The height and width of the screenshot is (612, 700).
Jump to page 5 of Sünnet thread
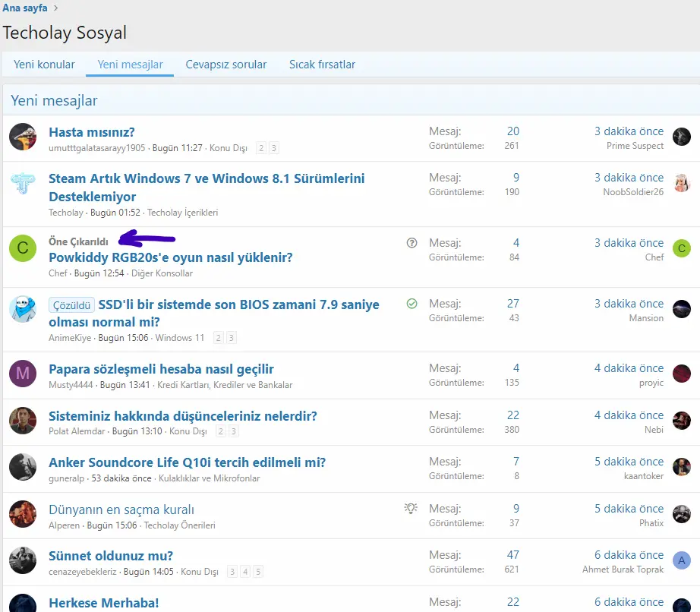tap(258, 572)
